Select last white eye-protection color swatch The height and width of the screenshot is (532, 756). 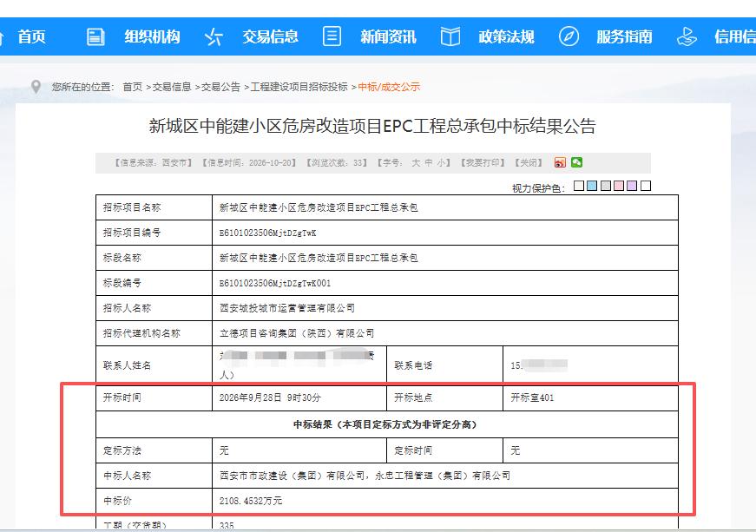click(646, 186)
